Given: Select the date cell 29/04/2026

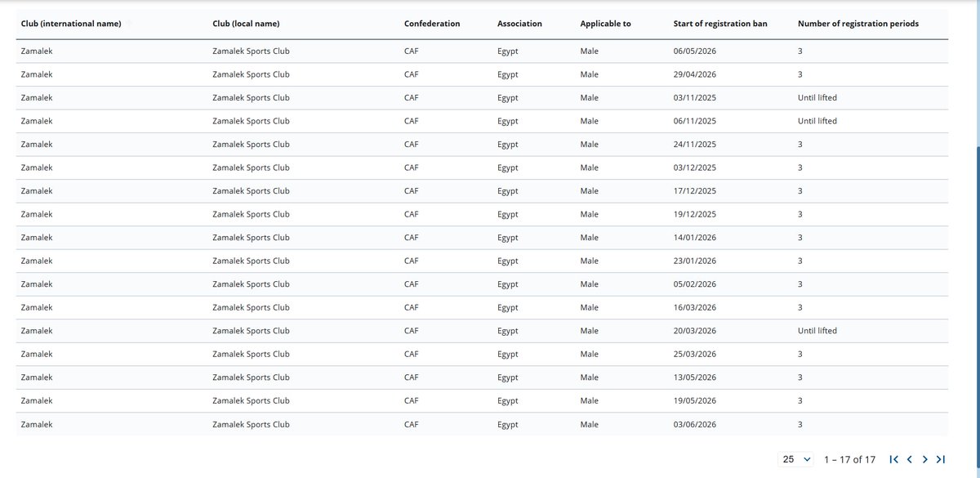Looking at the screenshot, I should [x=695, y=74].
